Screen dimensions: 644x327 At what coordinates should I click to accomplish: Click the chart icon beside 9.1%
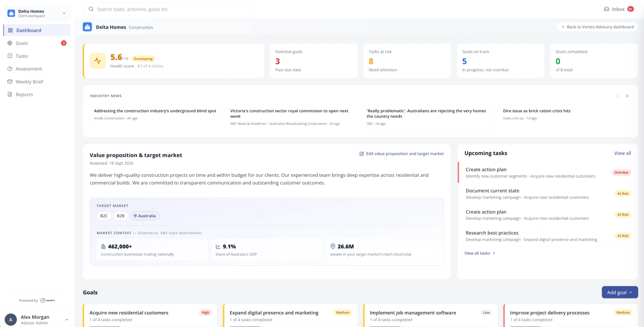[218, 246]
